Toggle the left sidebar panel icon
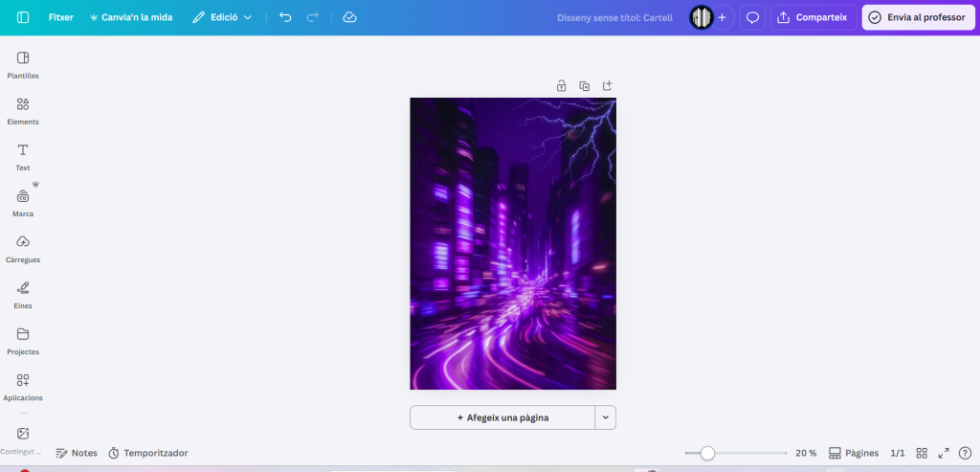Viewport: 980px width, 472px height. coord(23,17)
